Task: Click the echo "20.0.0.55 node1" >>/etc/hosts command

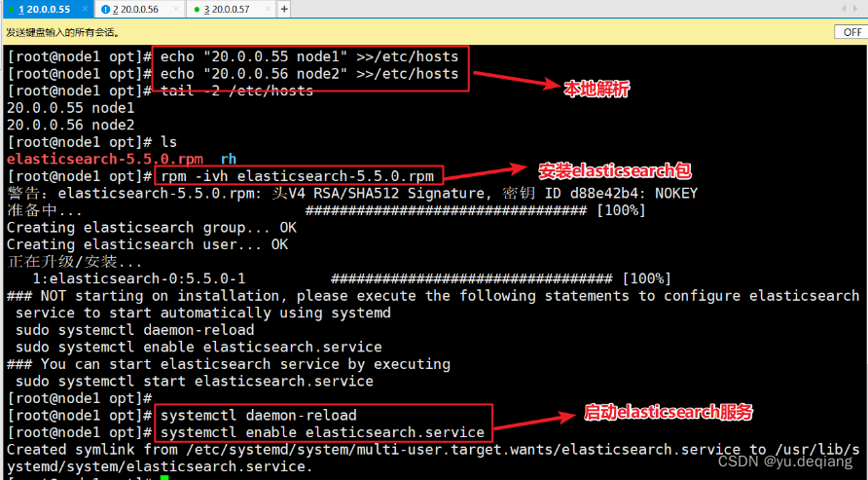Action: (309, 57)
